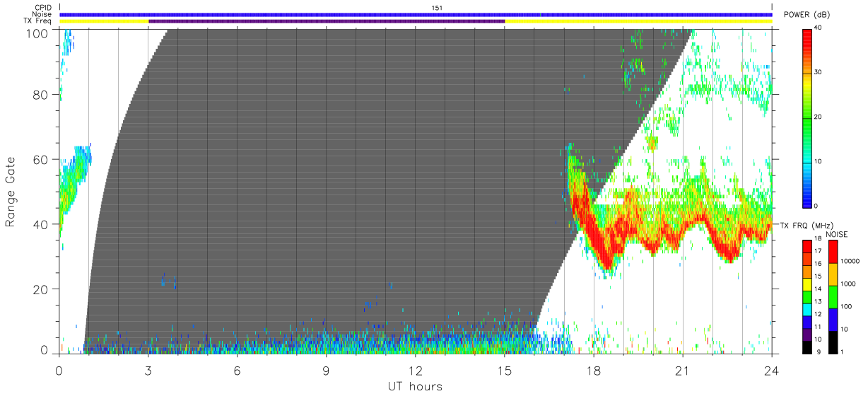Click the 40 label on the POWER colorbar
This screenshot has height=401, width=868.
pos(819,28)
